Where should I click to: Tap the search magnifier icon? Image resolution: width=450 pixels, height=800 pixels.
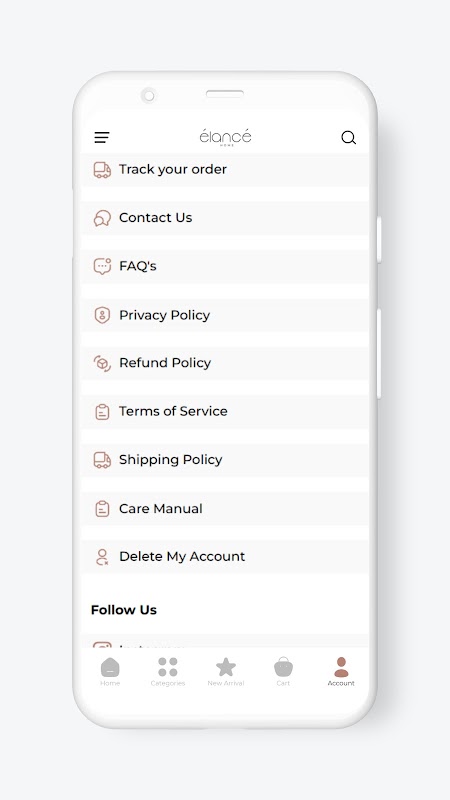pyautogui.click(x=348, y=138)
